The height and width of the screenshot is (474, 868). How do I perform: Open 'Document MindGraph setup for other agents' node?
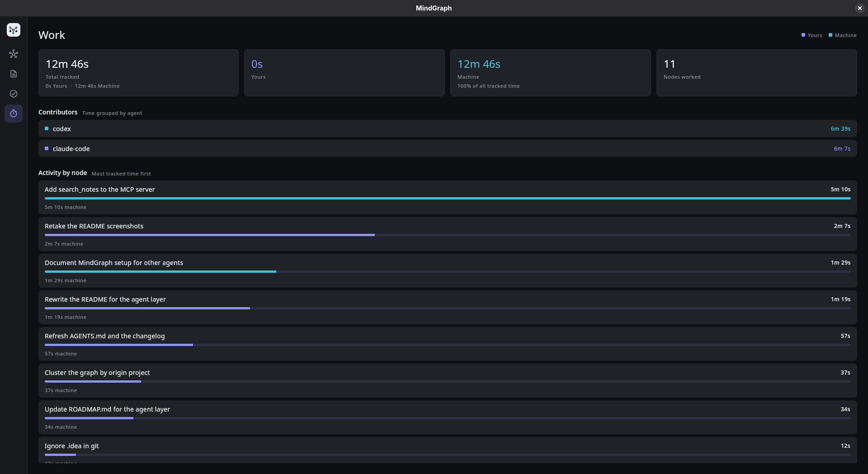(x=448, y=270)
